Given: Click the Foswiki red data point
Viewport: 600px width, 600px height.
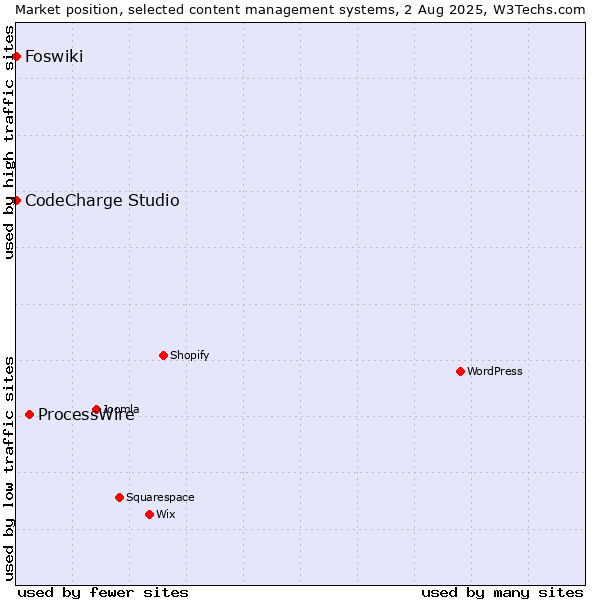Looking at the screenshot, I should (x=16, y=57).
